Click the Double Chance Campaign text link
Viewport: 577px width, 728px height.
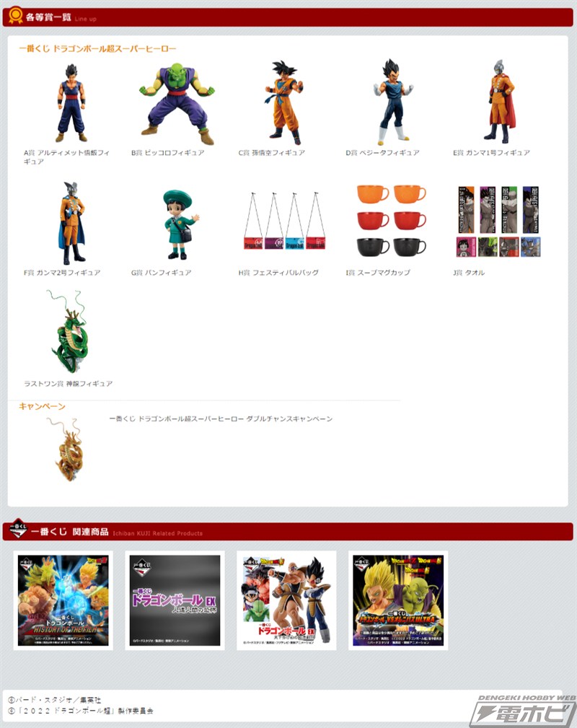click(221, 419)
